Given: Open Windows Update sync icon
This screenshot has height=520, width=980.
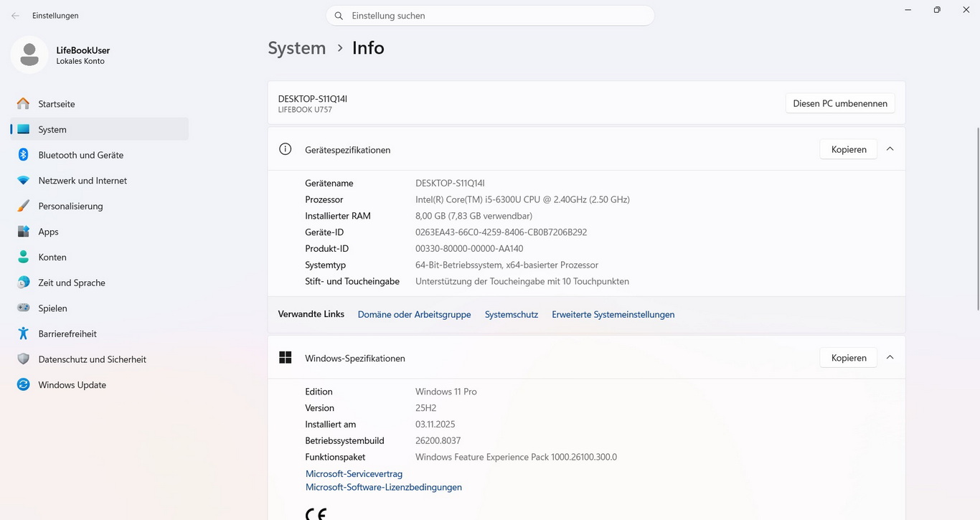Looking at the screenshot, I should 24,385.
